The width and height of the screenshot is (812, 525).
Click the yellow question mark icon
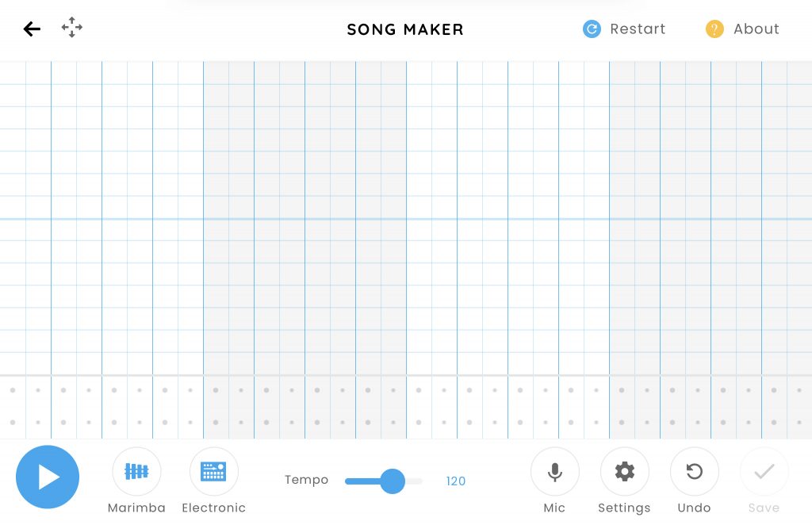tap(714, 29)
